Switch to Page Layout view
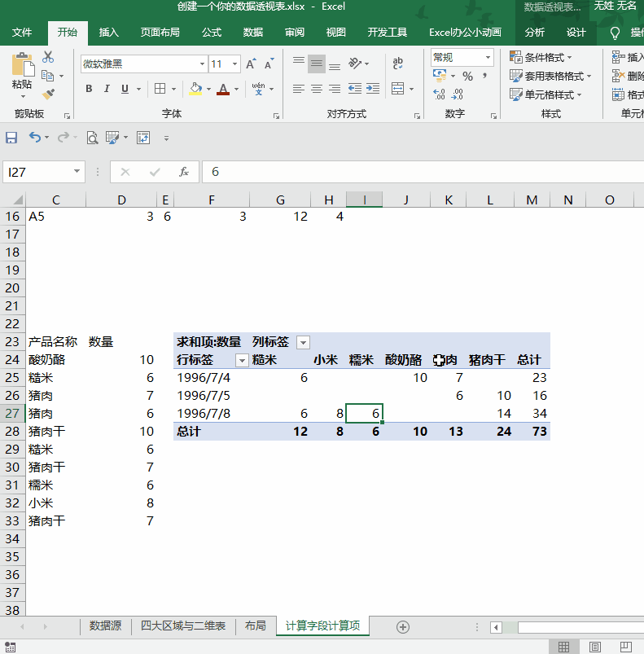This screenshot has height=654, width=644. (595, 647)
